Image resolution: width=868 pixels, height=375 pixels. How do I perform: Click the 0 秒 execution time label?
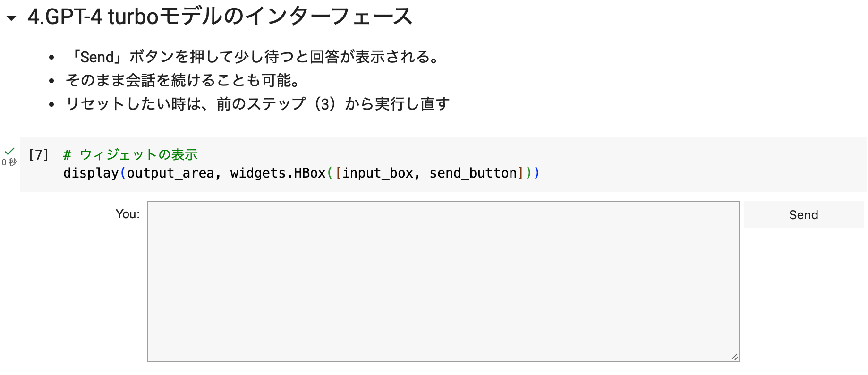(9, 162)
